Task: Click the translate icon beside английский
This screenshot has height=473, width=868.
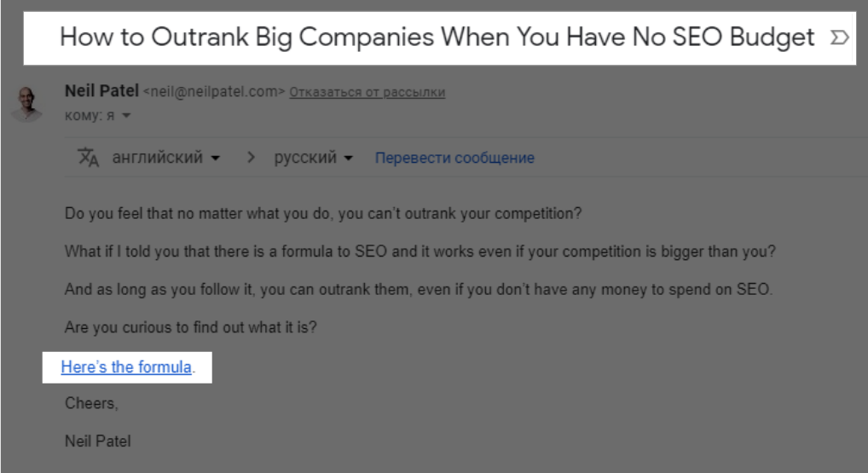Action: pyautogui.click(x=88, y=158)
